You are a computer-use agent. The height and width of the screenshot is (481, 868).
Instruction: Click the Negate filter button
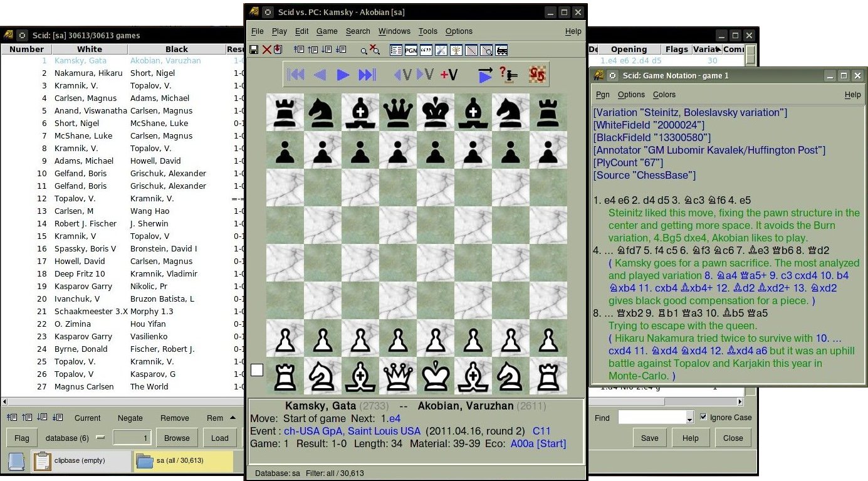130,418
